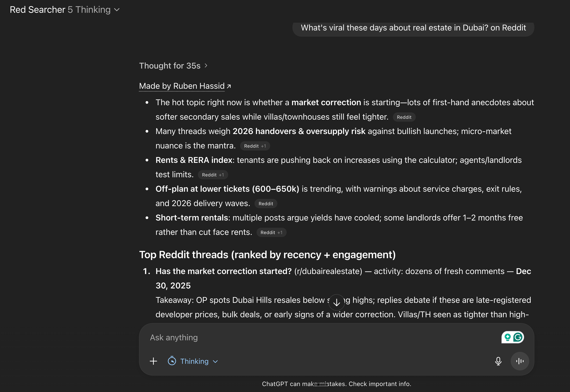Click the Grammarly G icon

[518, 337]
